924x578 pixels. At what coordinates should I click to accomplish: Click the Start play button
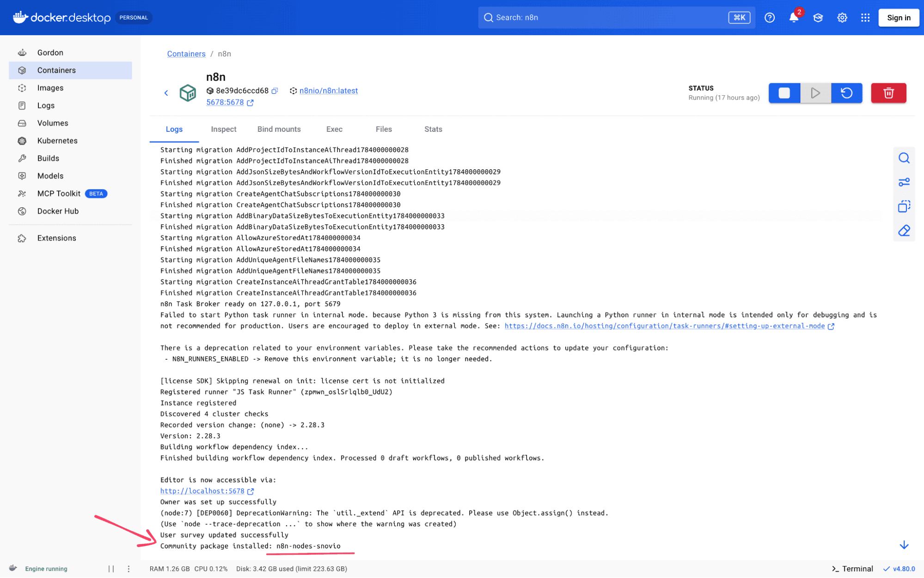tap(816, 93)
